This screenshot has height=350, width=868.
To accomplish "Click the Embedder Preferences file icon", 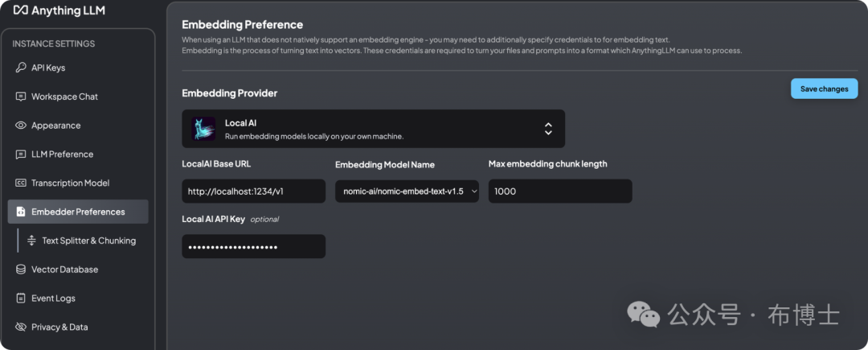I will pos(20,212).
